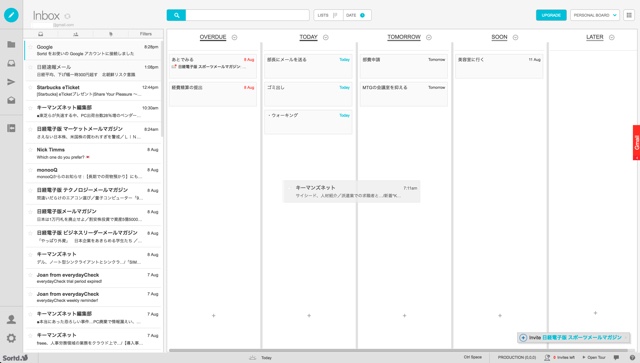Click the LATER list title
The height and width of the screenshot is (363, 640).
click(595, 37)
